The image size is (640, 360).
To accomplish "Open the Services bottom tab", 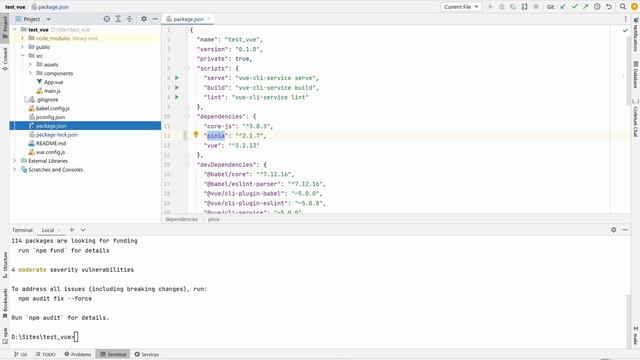I will tap(147, 354).
